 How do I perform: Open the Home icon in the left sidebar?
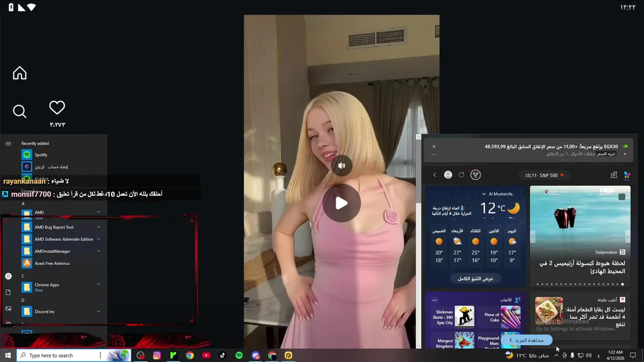(x=20, y=73)
